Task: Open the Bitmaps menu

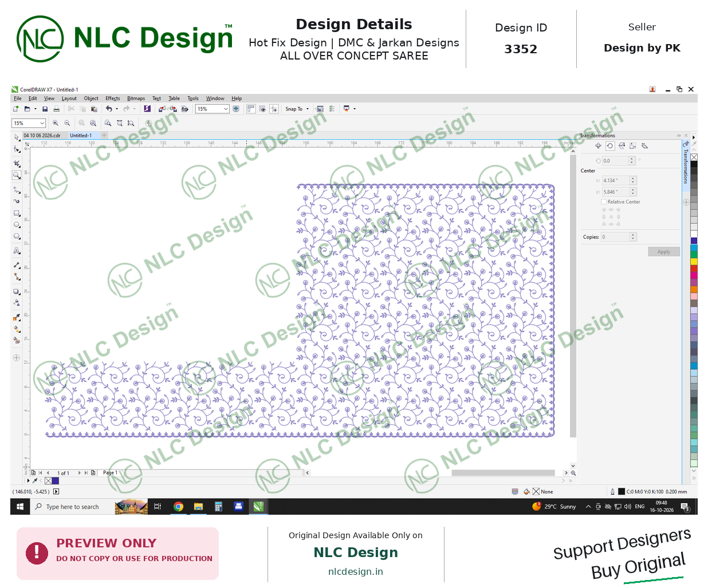Action: click(x=136, y=98)
